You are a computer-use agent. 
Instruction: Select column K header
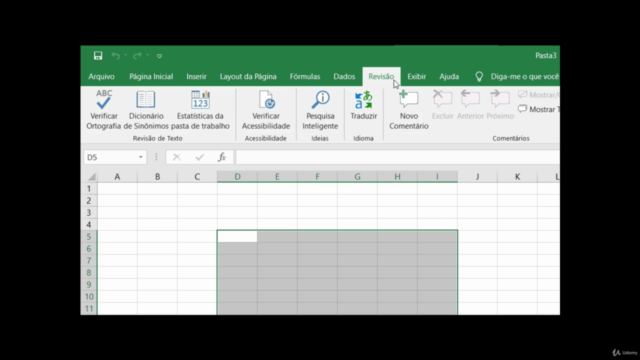pos(517,177)
